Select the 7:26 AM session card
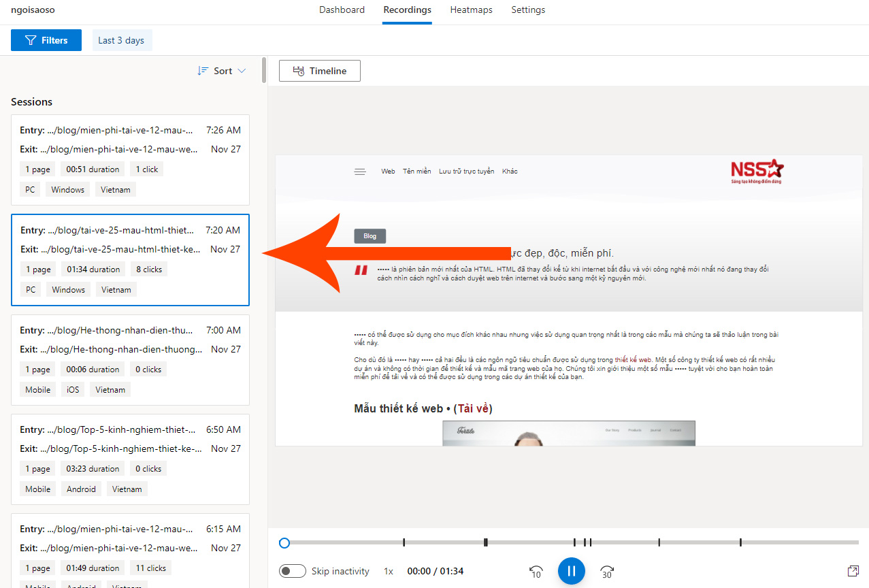Screen dimensions: 869x588 pyautogui.click(x=130, y=160)
